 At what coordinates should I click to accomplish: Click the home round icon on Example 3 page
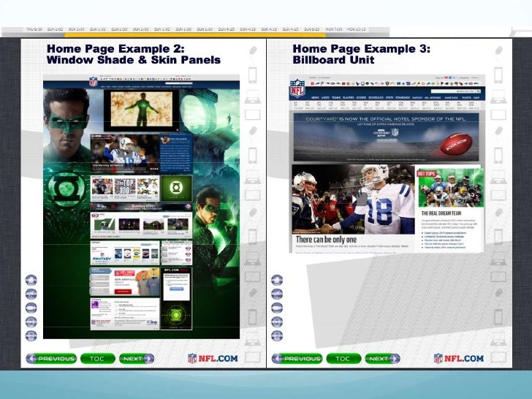(x=277, y=281)
